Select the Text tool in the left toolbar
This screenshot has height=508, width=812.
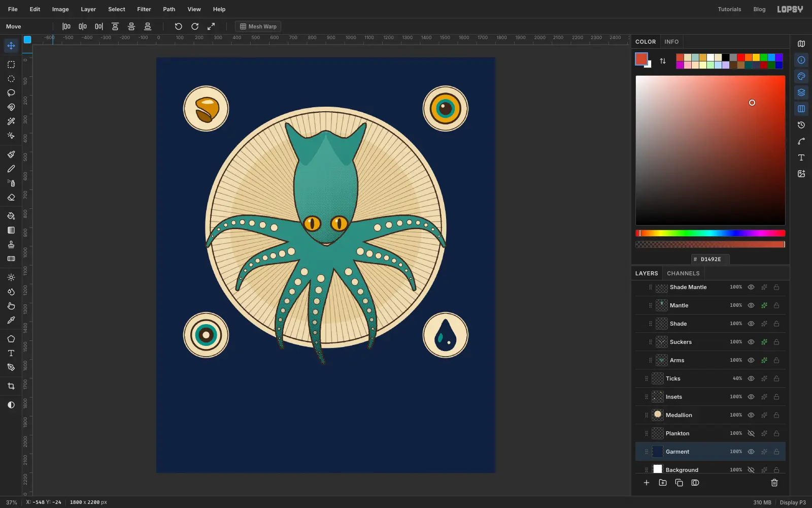click(11, 353)
